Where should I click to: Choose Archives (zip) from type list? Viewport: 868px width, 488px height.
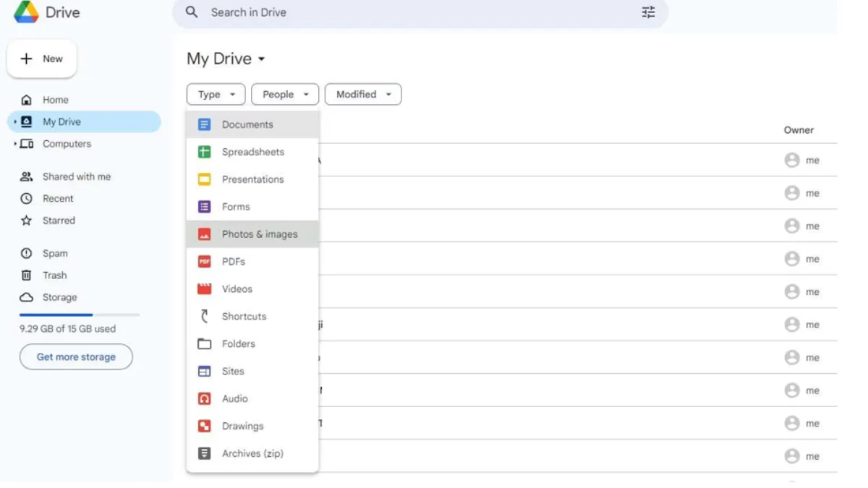[252, 454]
